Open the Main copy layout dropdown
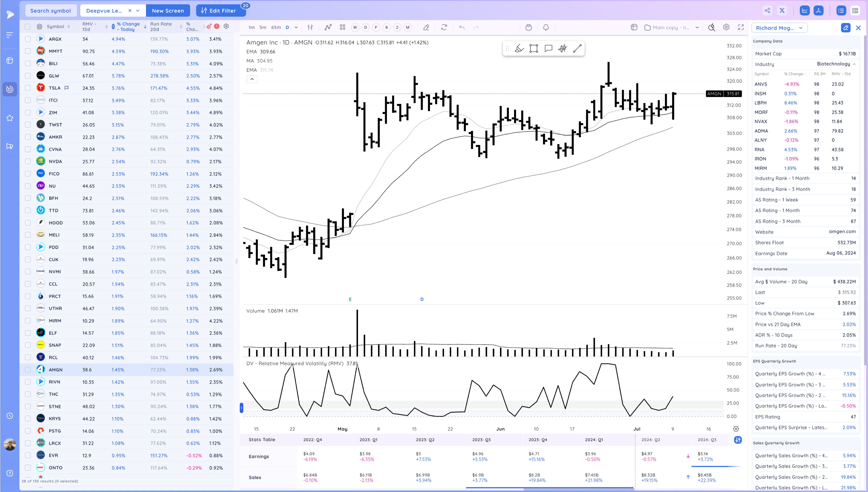The width and height of the screenshot is (868, 492). (x=697, y=27)
